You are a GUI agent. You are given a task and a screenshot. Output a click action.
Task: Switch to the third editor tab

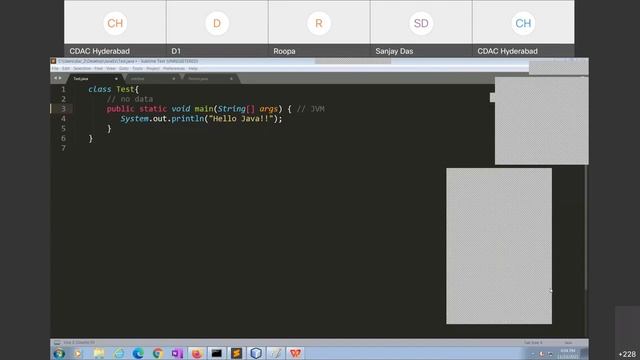[x=210, y=79]
